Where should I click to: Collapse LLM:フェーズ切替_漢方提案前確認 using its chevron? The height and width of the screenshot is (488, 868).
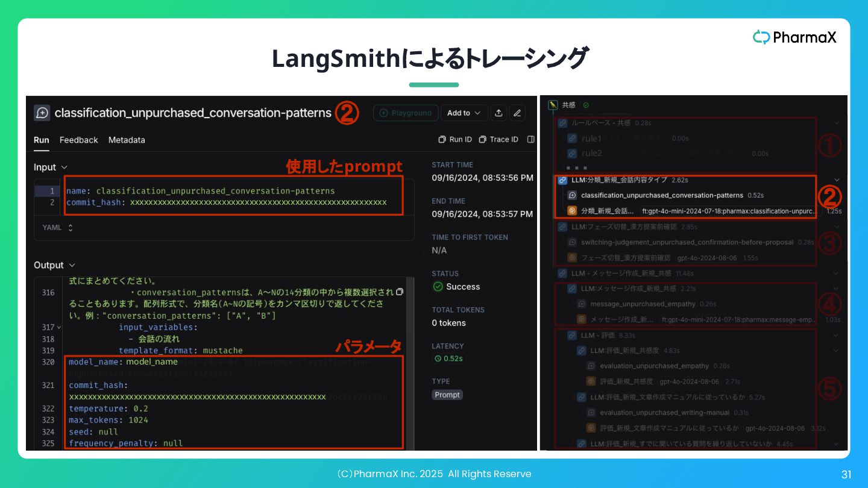[836, 227]
